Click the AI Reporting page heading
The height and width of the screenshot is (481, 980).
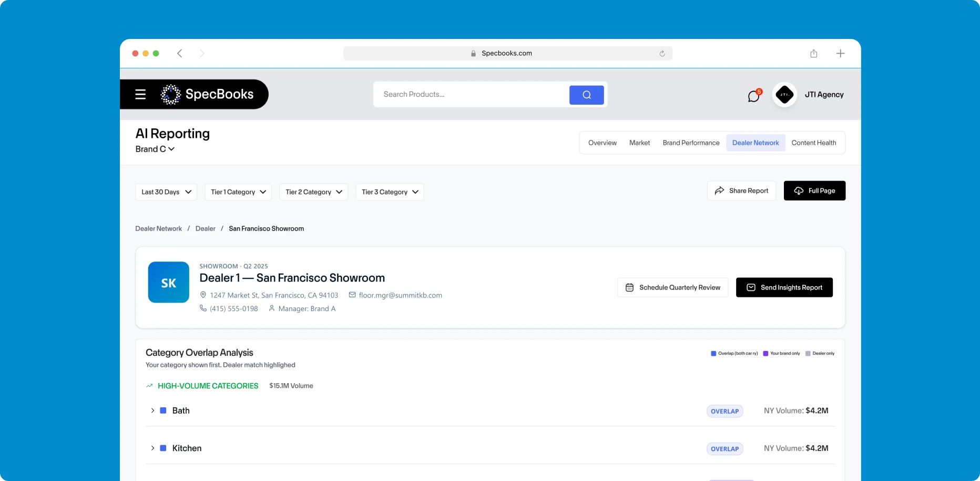point(172,134)
